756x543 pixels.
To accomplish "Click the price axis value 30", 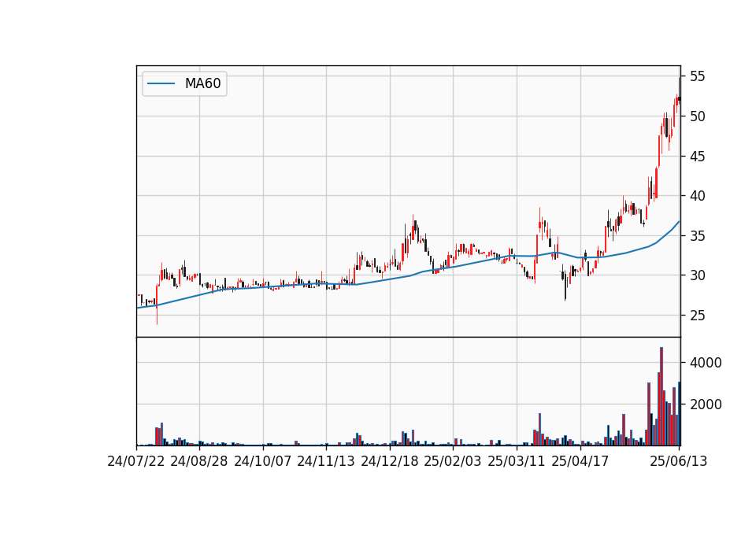I will tap(697, 275).
